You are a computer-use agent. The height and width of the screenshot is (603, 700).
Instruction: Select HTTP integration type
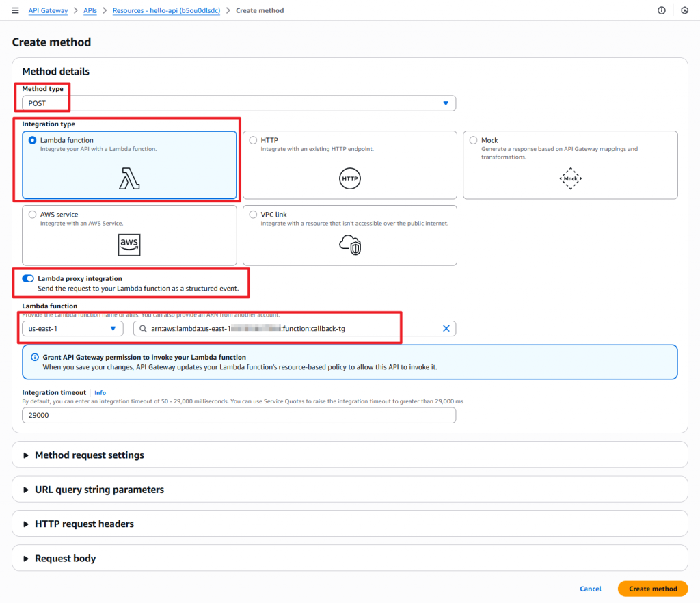point(253,140)
